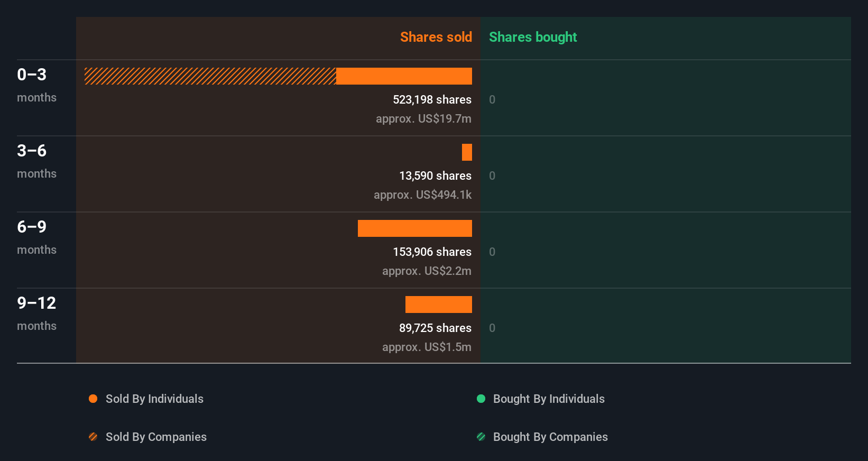Click the 9–12 months row label
The image size is (868, 461).
click(36, 314)
